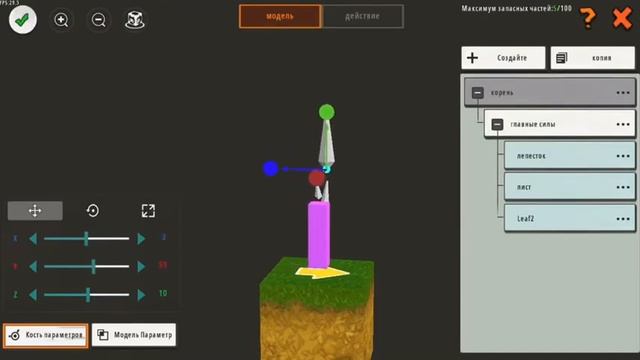The height and width of the screenshot is (360, 640).
Task: Open the Кость параметров panel
Action: tap(46, 335)
